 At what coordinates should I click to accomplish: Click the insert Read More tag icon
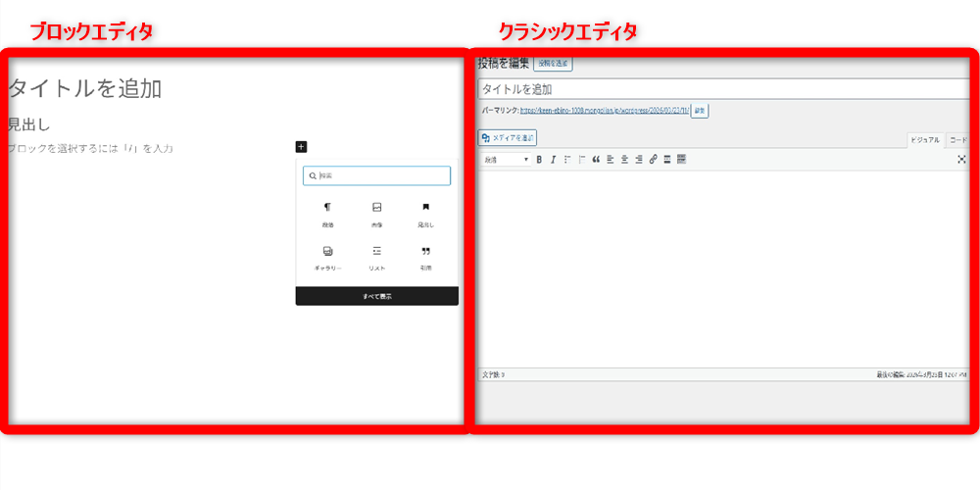(x=667, y=160)
